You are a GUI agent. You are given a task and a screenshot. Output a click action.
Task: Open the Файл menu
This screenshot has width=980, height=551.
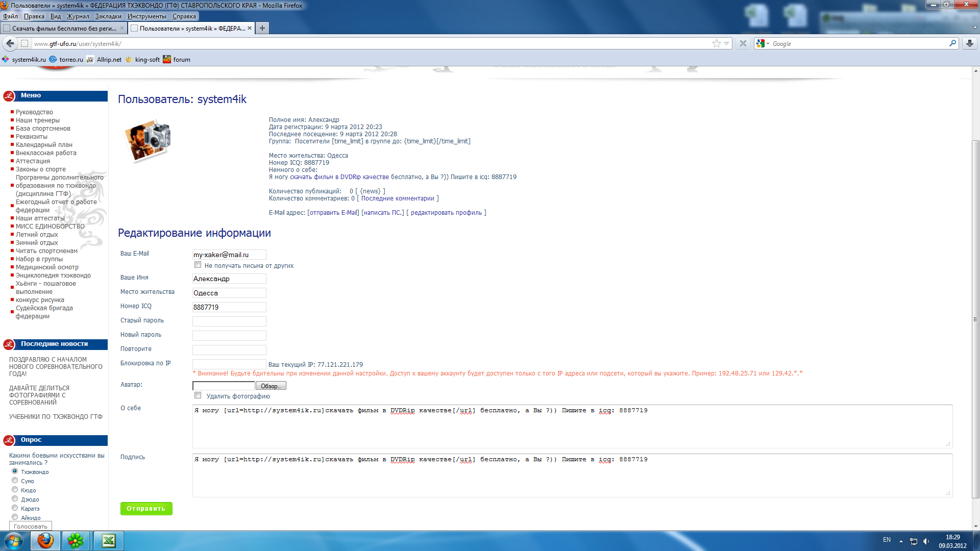[10, 16]
